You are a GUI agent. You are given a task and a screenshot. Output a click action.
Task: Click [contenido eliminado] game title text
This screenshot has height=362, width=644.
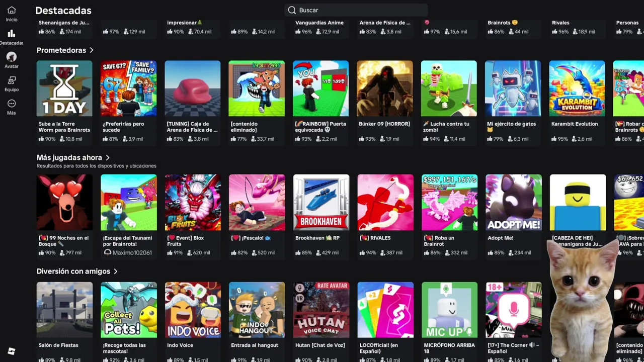[x=244, y=127]
